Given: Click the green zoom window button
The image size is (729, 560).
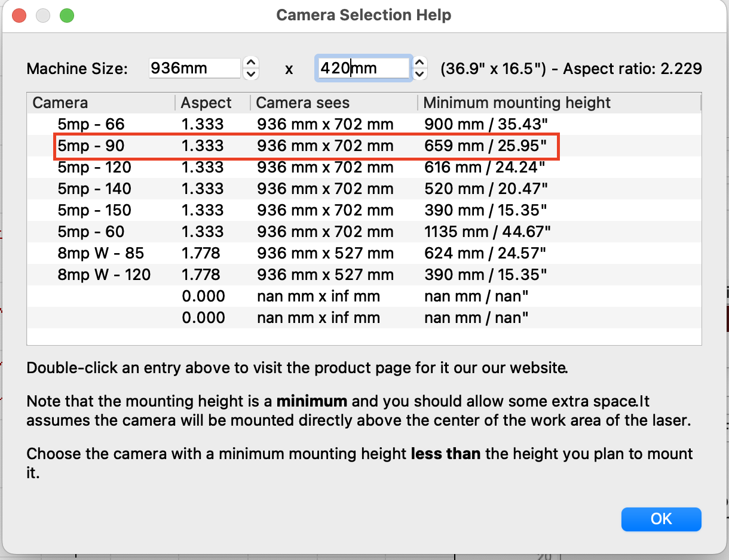Looking at the screenshot, I should [67, 16].
